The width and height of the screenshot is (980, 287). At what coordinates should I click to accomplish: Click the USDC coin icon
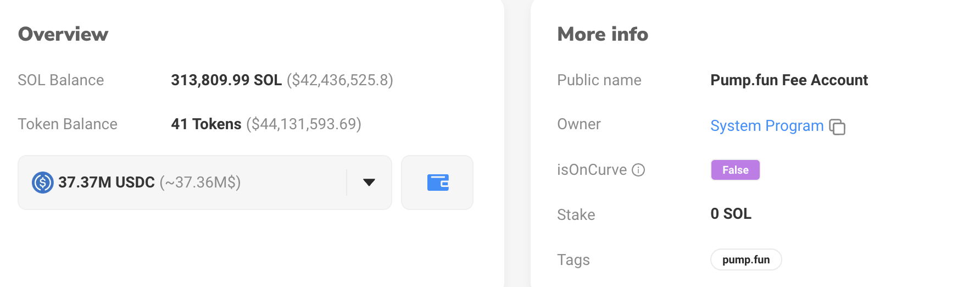42,183
